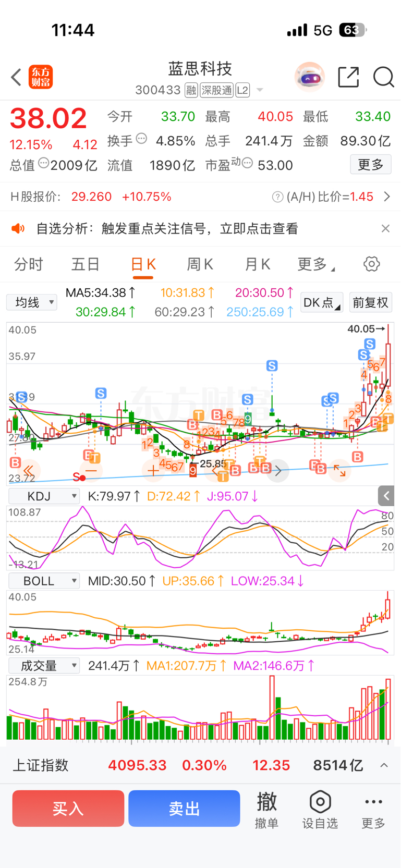This screenshot has width=401, height=868.
Task: Switch to the 月K tab
Action: (257, 264)
